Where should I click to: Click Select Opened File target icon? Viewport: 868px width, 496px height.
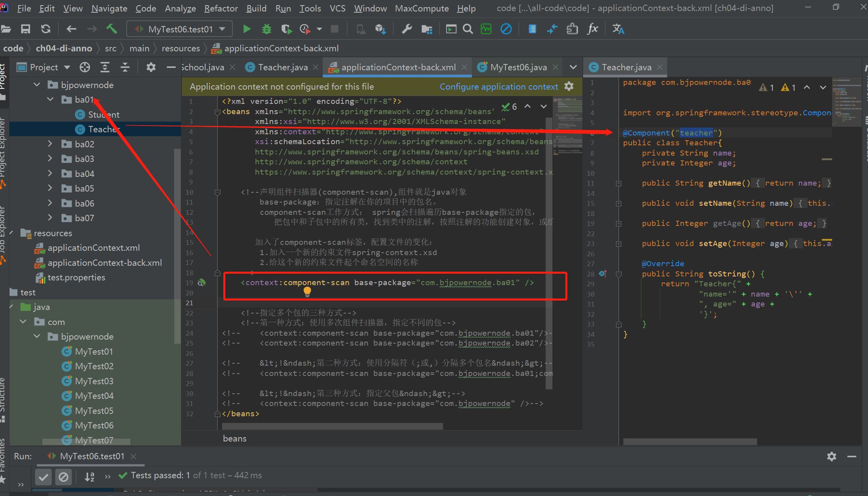coord(85,67)
